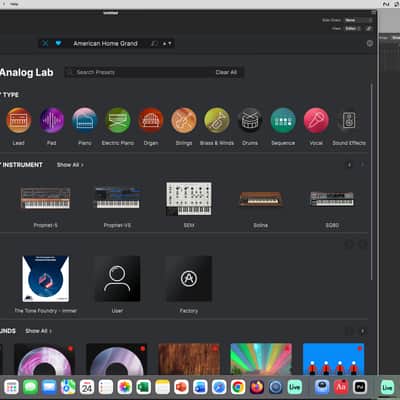Viewport: 400px width, 400px height.
Task: Select the wood texture sound tile
Action: tap(189, 359)
